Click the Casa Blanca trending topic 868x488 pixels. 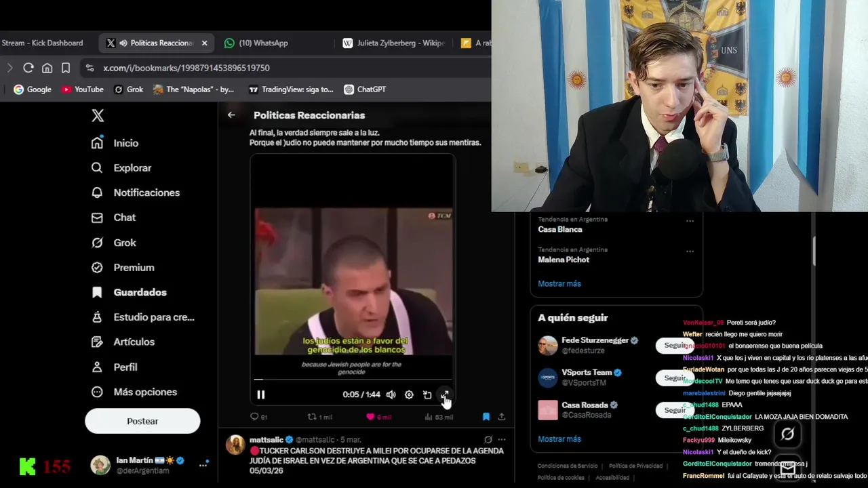point(560,229)
